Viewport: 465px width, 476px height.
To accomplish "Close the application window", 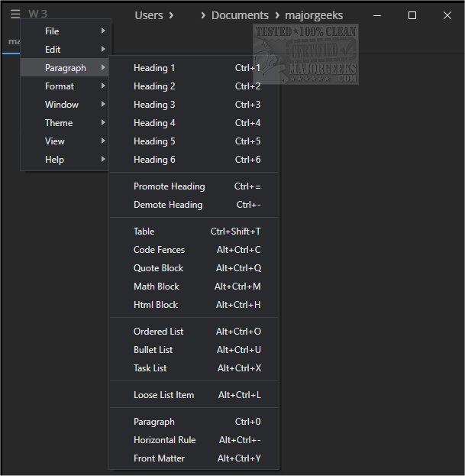I will point(447,15).
